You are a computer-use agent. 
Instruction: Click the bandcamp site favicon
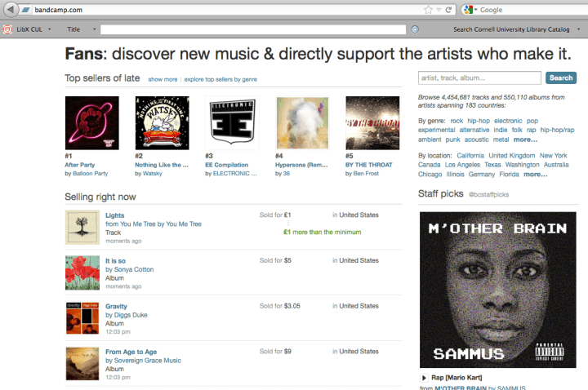tap(25, 10)
